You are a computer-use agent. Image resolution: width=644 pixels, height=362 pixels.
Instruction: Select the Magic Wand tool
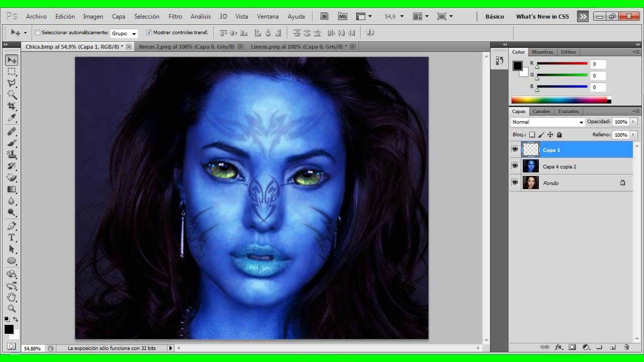pyautogui.click(x=12, y=95)
